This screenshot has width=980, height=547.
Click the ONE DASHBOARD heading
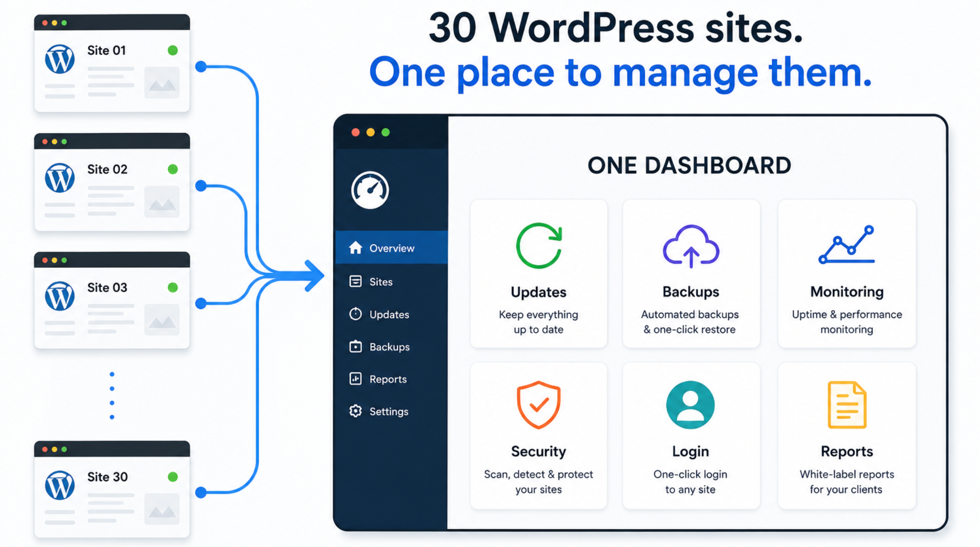pyautogui.click(x=689, y=166)
